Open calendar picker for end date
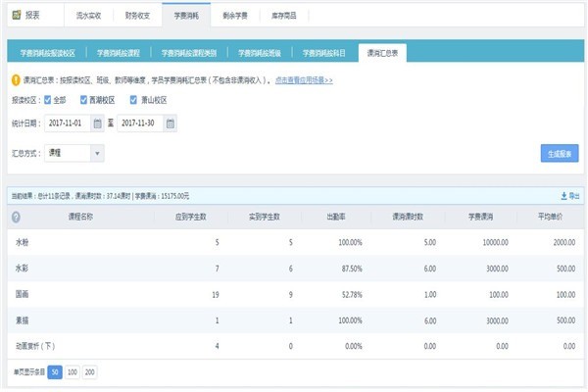This screenshot has width=588, height=392. pos(171,123)
